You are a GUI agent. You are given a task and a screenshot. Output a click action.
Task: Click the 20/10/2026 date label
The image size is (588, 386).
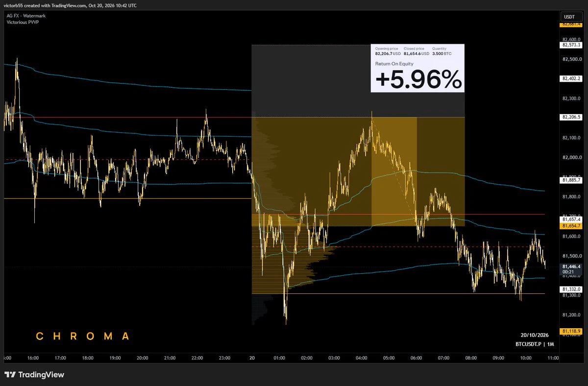535,335
